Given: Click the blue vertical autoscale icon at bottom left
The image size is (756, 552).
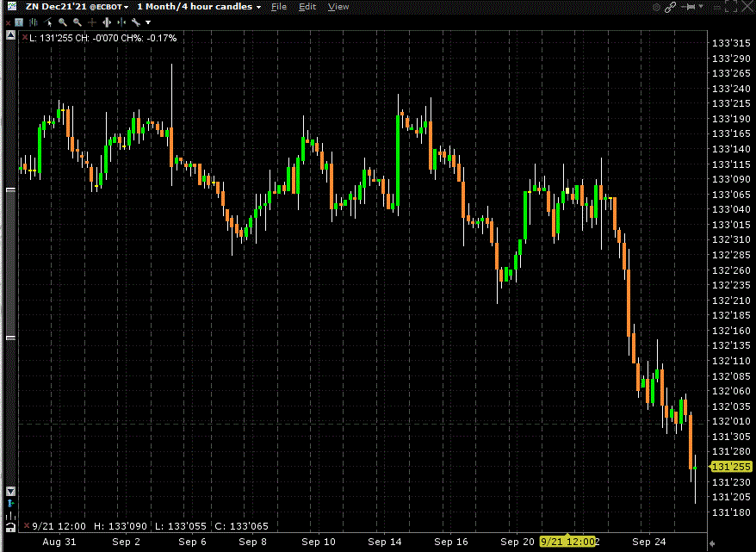Looking at the screenshot, I should (11, 503).
